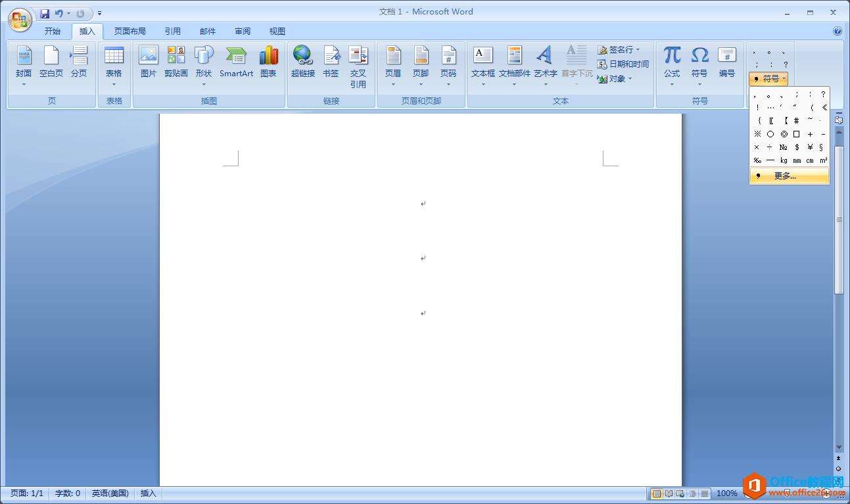
Task: Click the Office button orb
Action: click(20, 20)
